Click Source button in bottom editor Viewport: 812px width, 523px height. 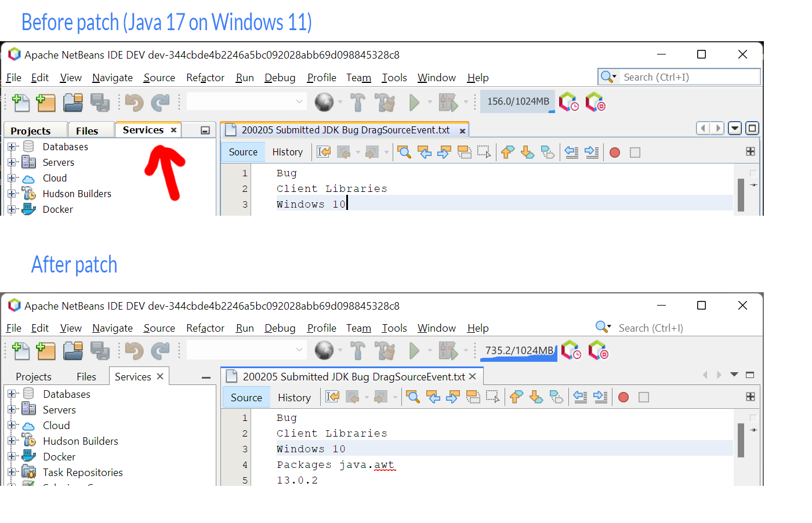(246, 397)
